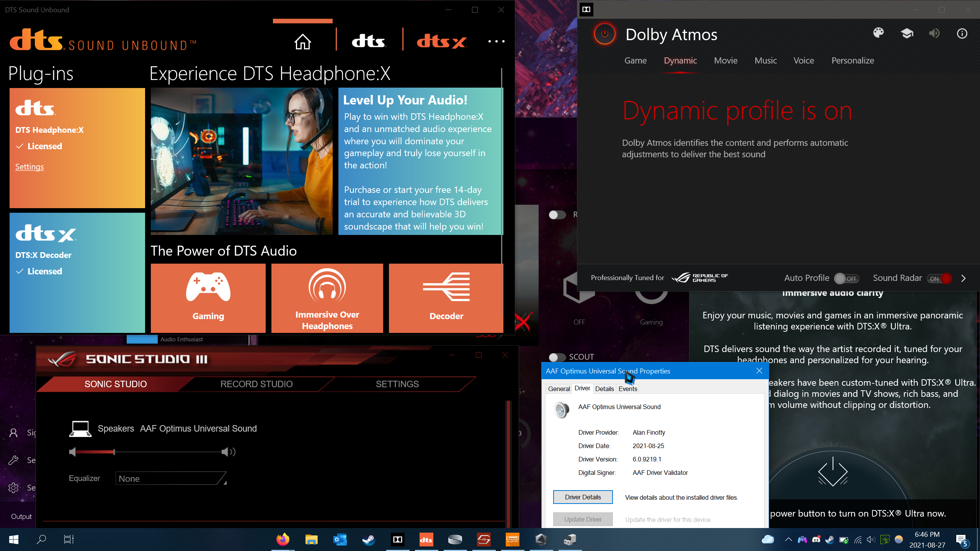The height and width of the screenshot is (551, 980).
Task: Open the Dolby Atmos info icon
Action: (962, 34)
